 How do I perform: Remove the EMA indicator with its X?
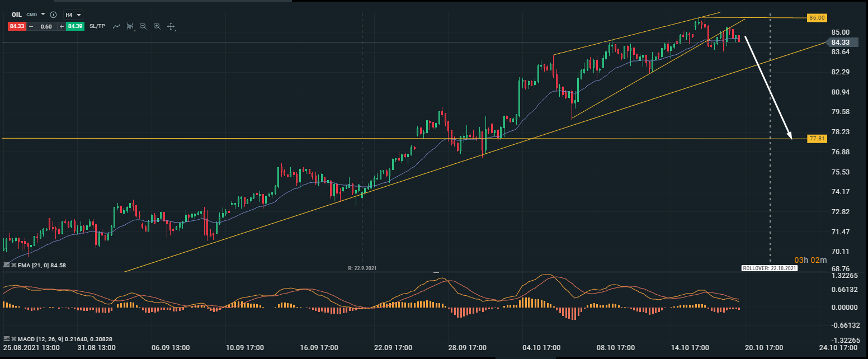(x=13, y=265)
